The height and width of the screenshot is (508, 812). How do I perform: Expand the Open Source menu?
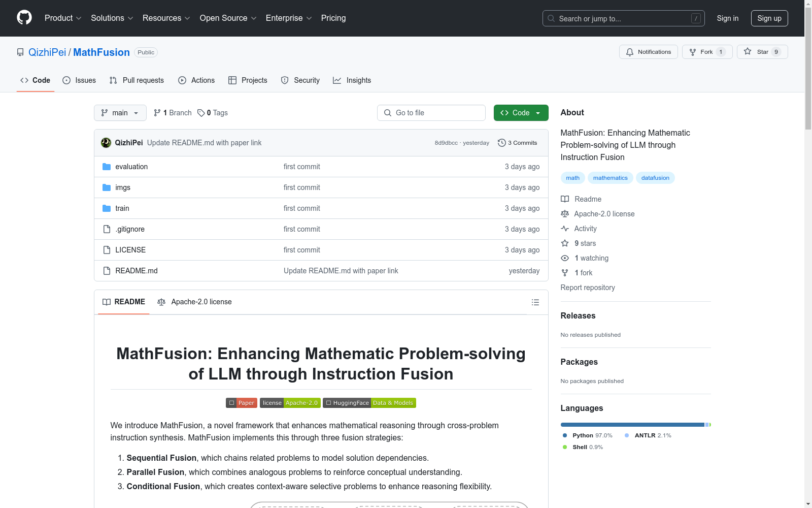[228, 18]
